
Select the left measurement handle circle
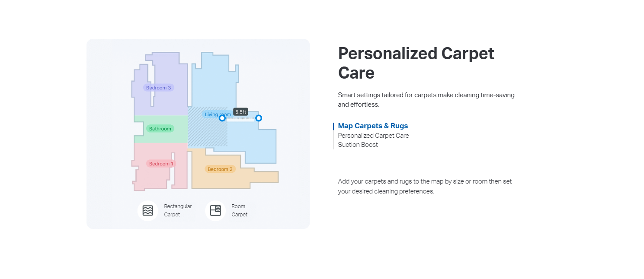point(222,118)
